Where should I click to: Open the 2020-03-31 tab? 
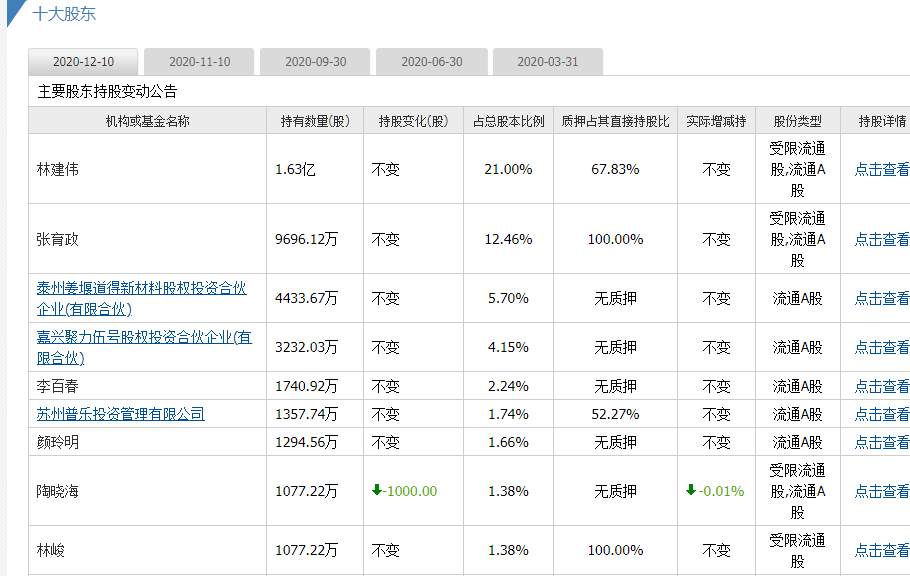[547, 62]
